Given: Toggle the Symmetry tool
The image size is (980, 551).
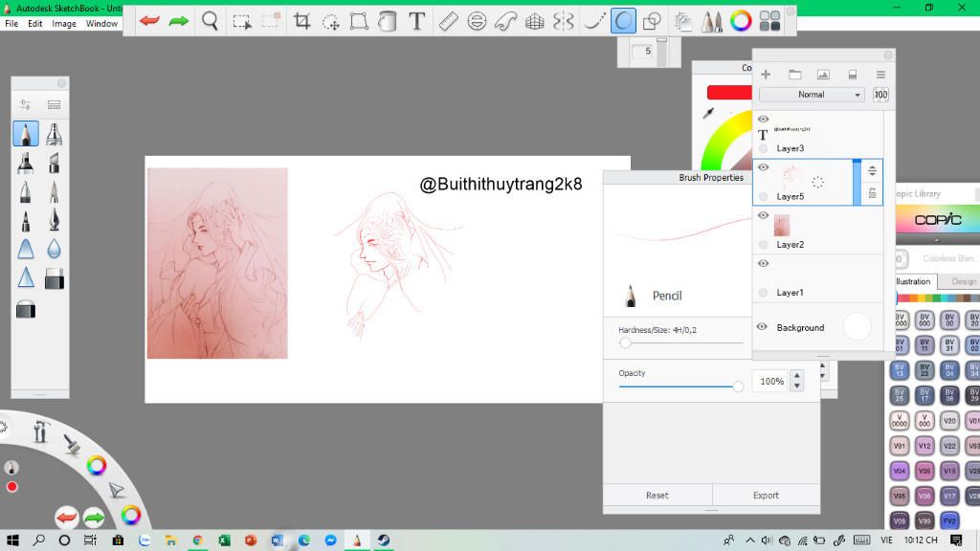Looking at the screenshot, I should coord(563,21).
